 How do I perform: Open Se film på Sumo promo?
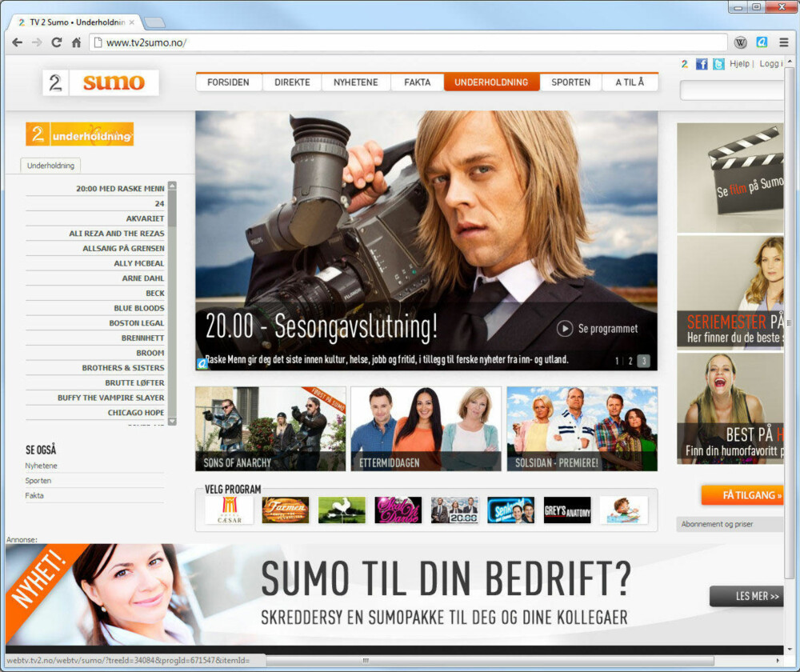pyautogui.click(x=730, y=178)
